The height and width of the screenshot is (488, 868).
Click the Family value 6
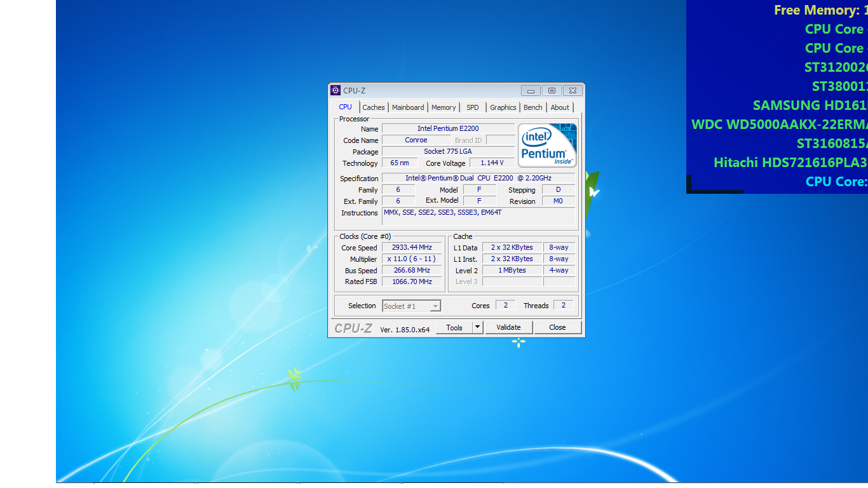[x=398, y=189]
